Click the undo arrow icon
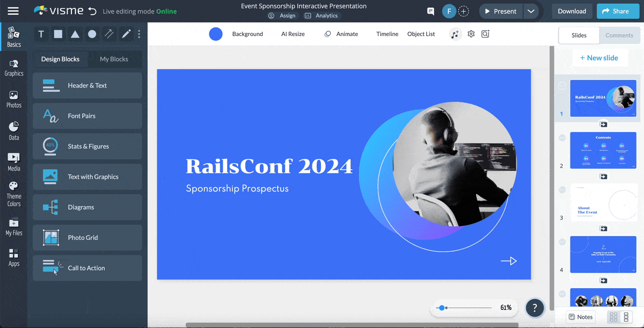Image resolution: width=644 pixels, height=328 pixels. point(92,11)
